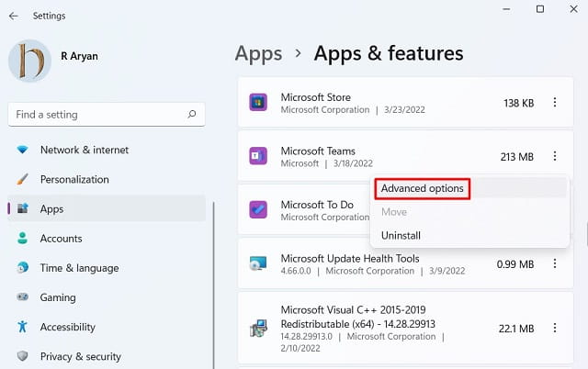This screenshot has height=369, width=588.
Task: Open more options for Update Health Tools
Action: [x=555, y=264]
